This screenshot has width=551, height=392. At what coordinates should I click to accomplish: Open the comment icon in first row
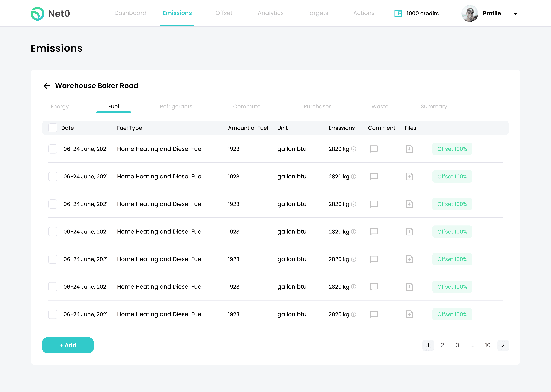(x=374, y=149)
